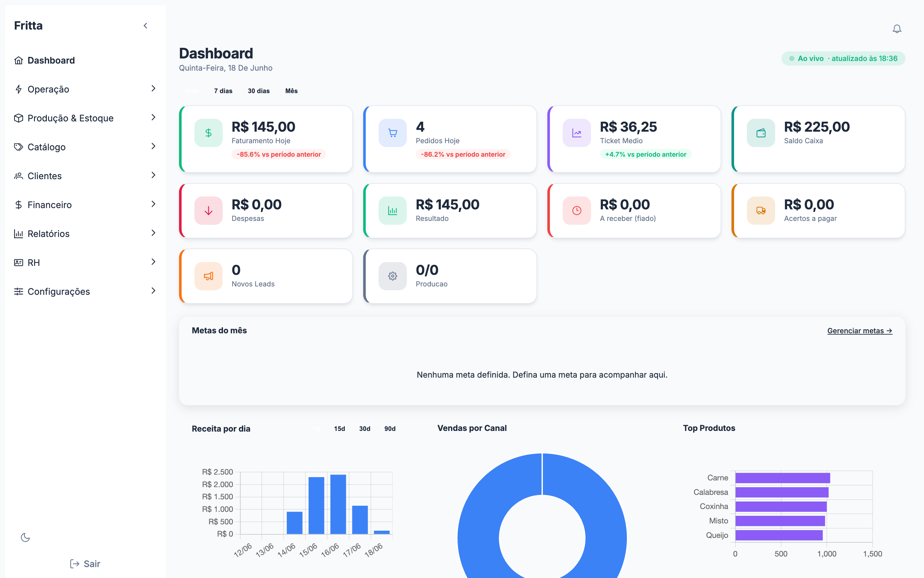The image size is (924, 578).
Task: Click the A receber clock icon
Action: [x=577, y=210]
